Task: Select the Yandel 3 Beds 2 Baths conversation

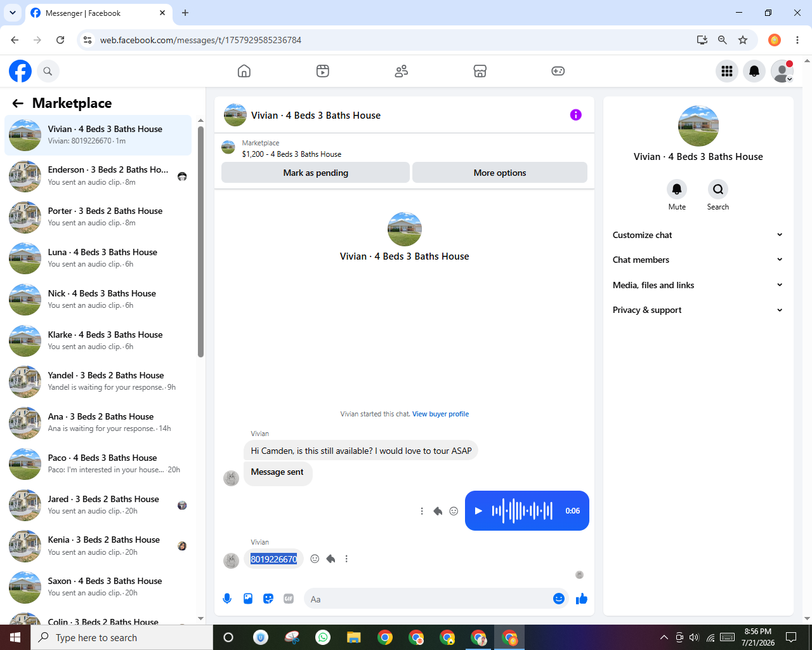Action: tap(98, 381)
